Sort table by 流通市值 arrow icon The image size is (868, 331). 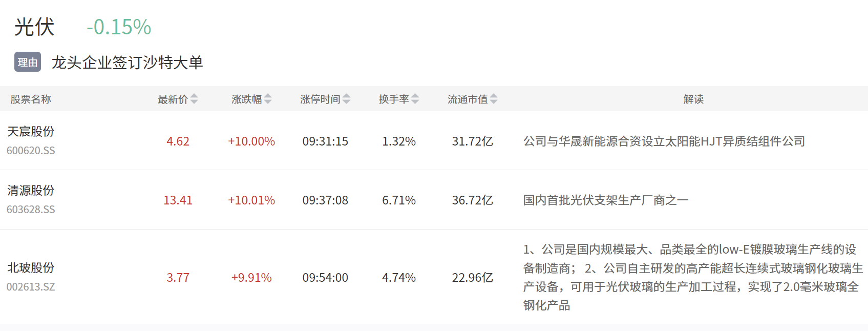pos(494,99)
